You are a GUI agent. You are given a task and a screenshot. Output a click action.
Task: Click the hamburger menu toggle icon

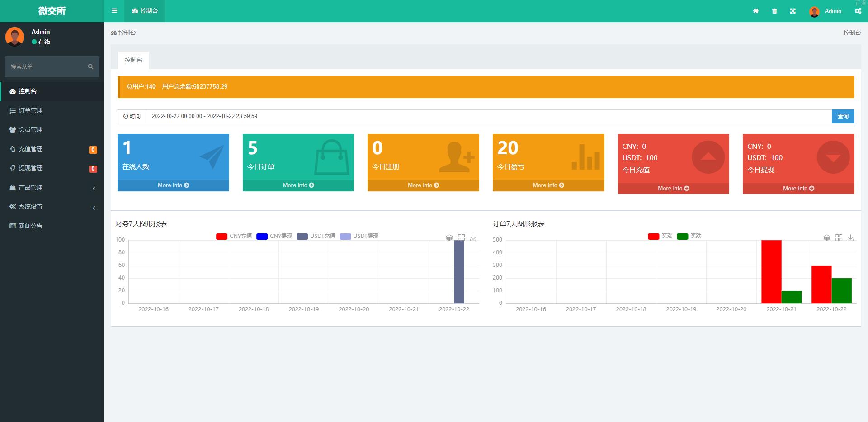click(114, 11)
